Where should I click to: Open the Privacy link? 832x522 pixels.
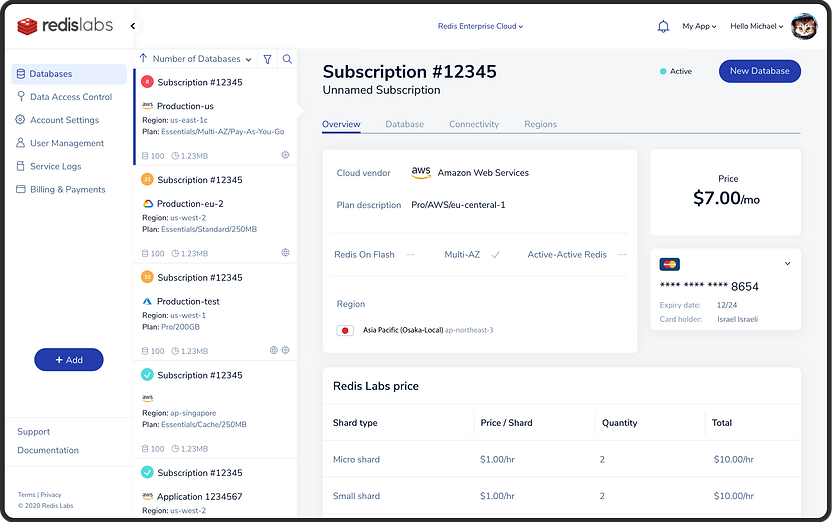[51, 494]
